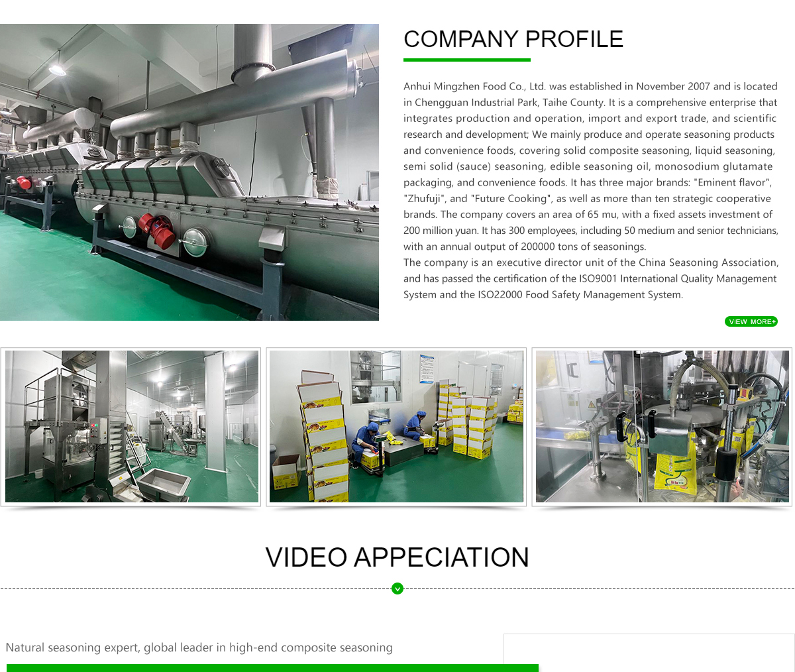
Task: Click the Anhui Mingzhen Food Co. paragraph text
Action: click(x=591, y=166)
